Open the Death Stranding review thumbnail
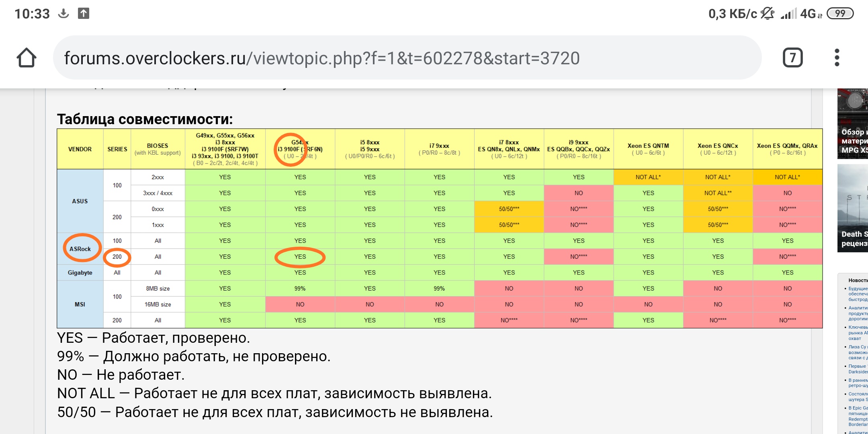Image resolution: width=868 pixels, height=434 pixels. point(853,208)
